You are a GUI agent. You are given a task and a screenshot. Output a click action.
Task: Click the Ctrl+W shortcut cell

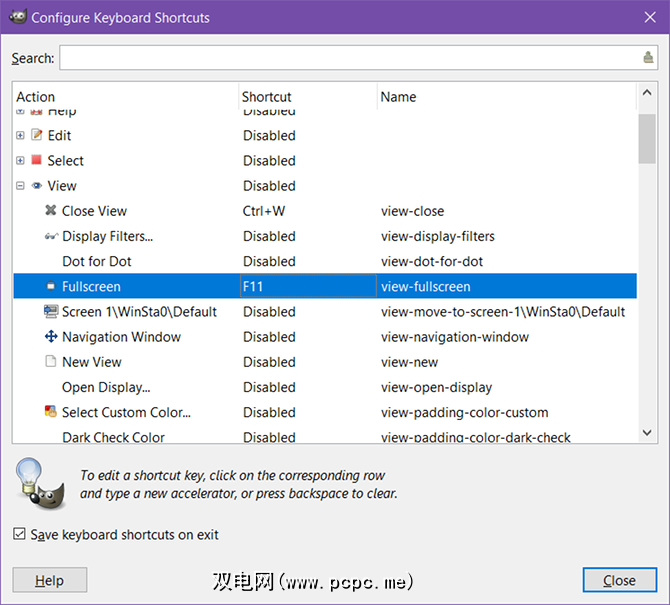click(264, 211)
